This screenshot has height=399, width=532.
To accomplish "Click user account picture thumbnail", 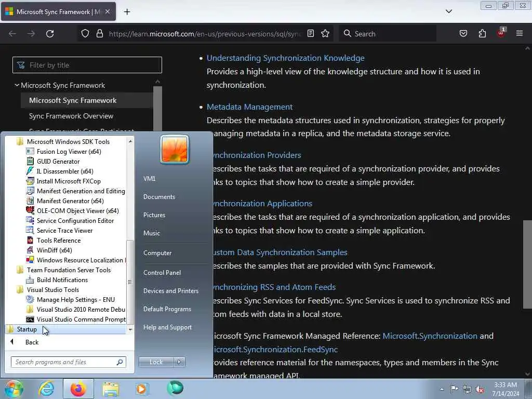I will pos(175,149).
